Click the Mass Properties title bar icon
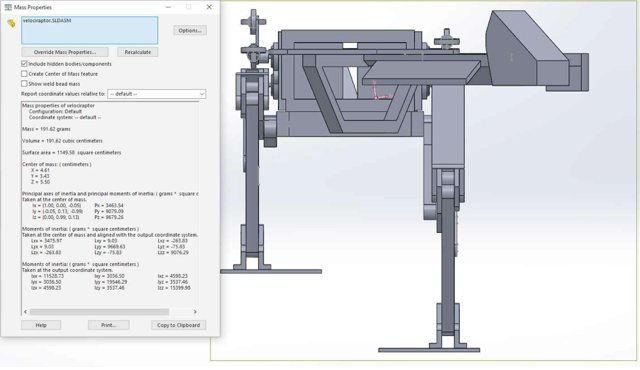Viewport: 640px width, 370px height. pos(8,7)
